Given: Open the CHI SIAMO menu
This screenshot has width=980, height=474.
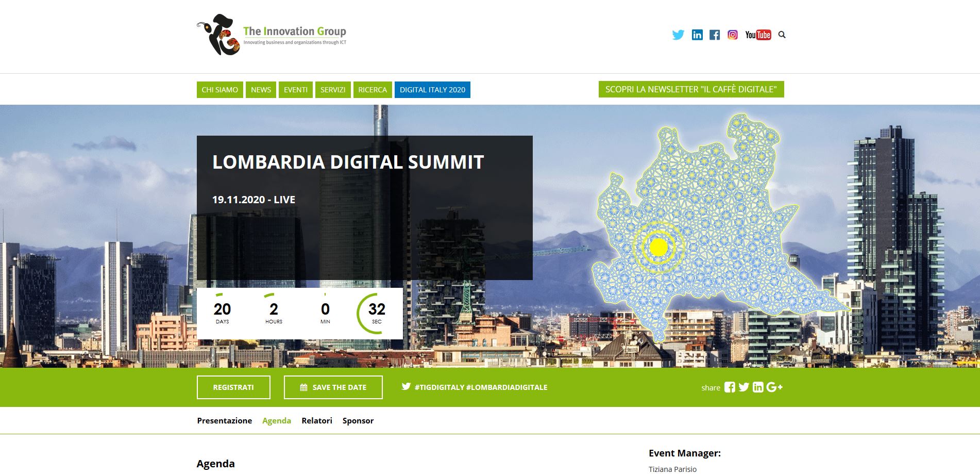Looking at the screenshot, I should [219, 90].
